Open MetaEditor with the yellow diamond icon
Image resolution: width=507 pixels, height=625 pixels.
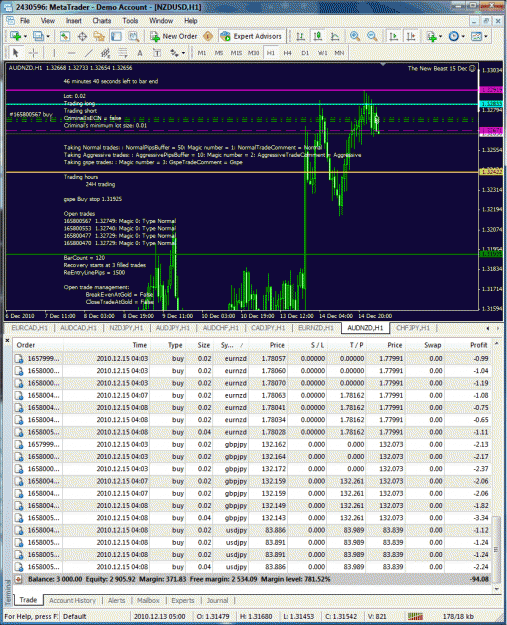(208, 36)
